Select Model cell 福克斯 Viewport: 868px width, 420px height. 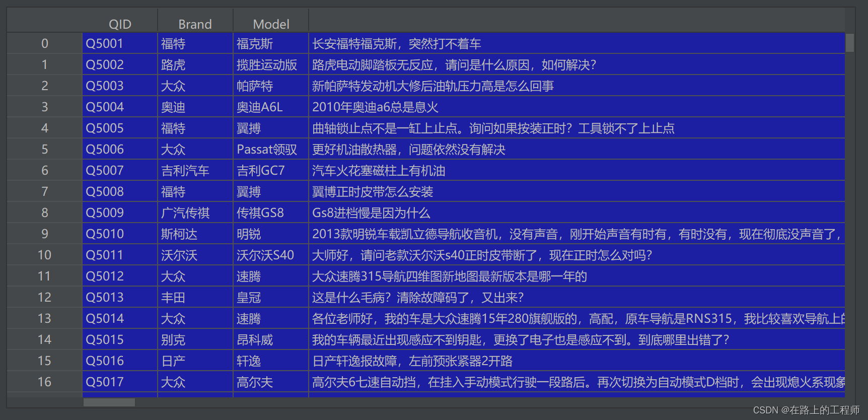click(271, 44)
